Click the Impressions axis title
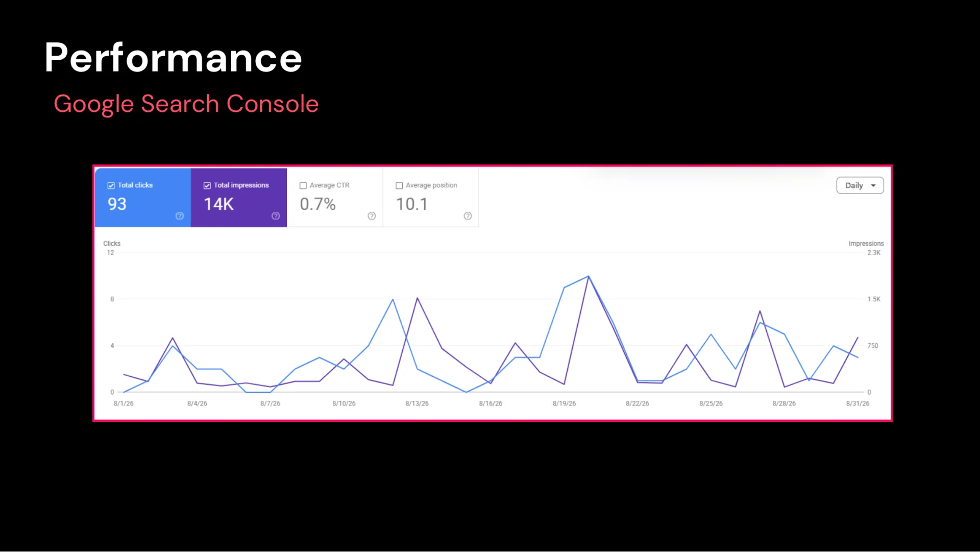 [x=866, y=244]
